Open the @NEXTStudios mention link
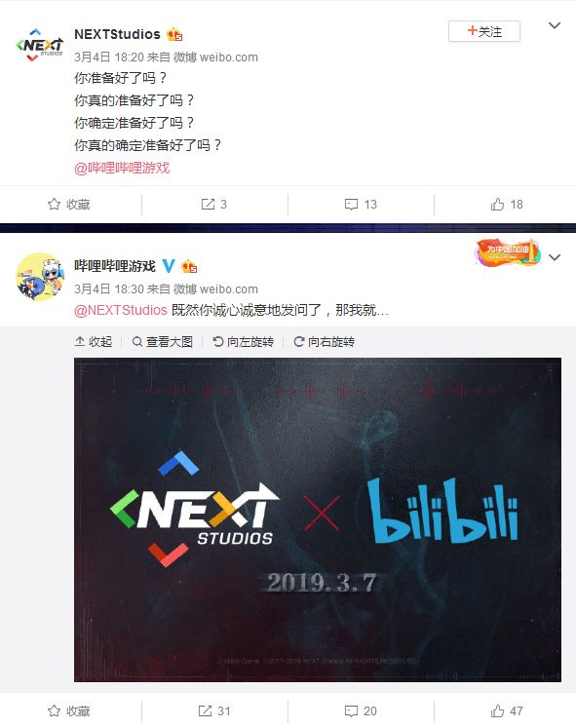The image size is (576, 728). pos(121,310)
